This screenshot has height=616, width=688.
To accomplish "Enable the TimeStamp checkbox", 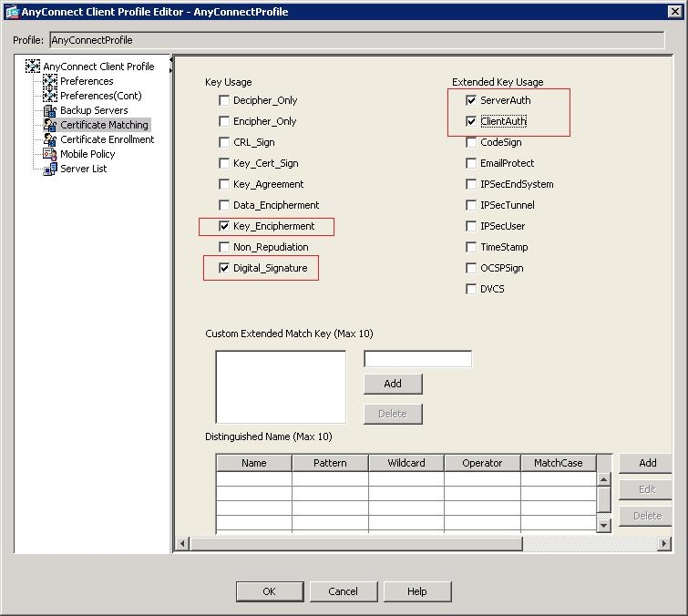I will [x=471, y=247].
